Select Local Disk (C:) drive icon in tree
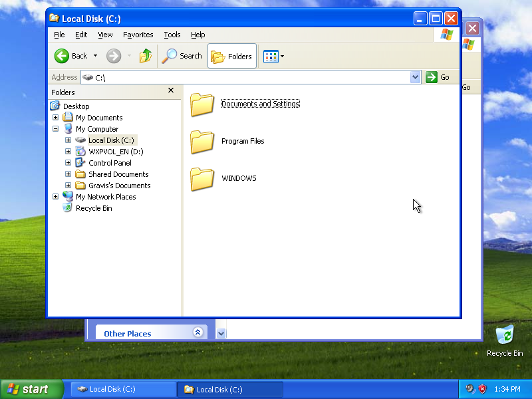Image resolution: width=532 pixels, height=399 pixels. (80, 140)
